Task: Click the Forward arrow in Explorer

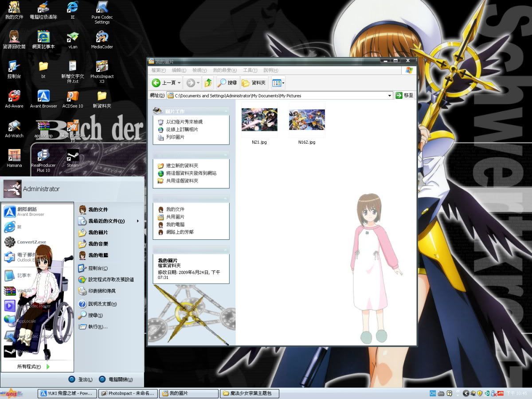Action: pyautogui.click(x=191, y=82)
